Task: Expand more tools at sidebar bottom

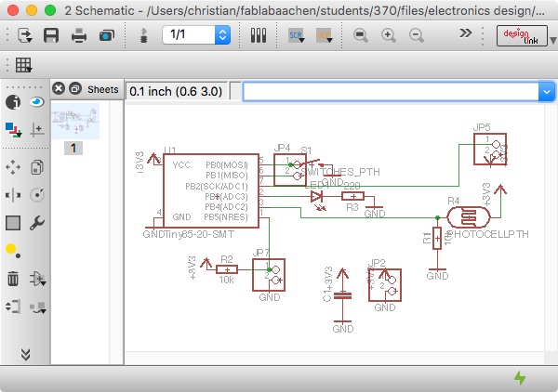Action: click(25, 354)
